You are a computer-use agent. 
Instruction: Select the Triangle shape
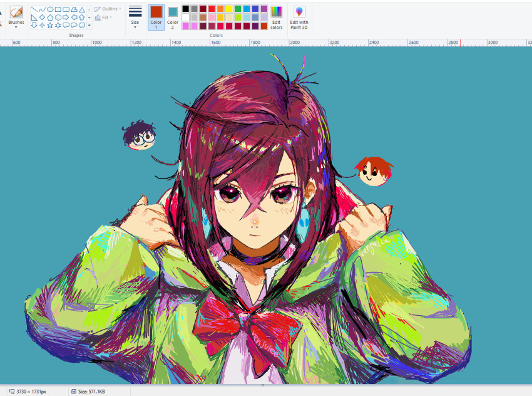tap(82, 9)
